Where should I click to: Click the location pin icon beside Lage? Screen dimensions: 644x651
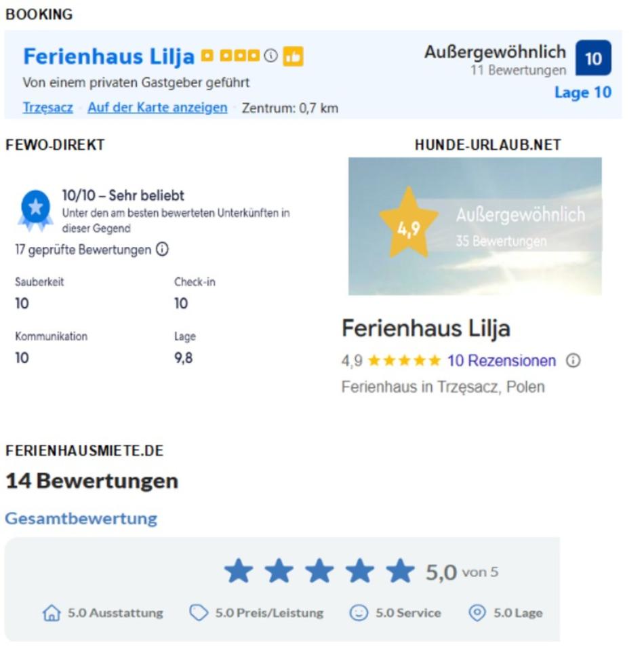478,614
